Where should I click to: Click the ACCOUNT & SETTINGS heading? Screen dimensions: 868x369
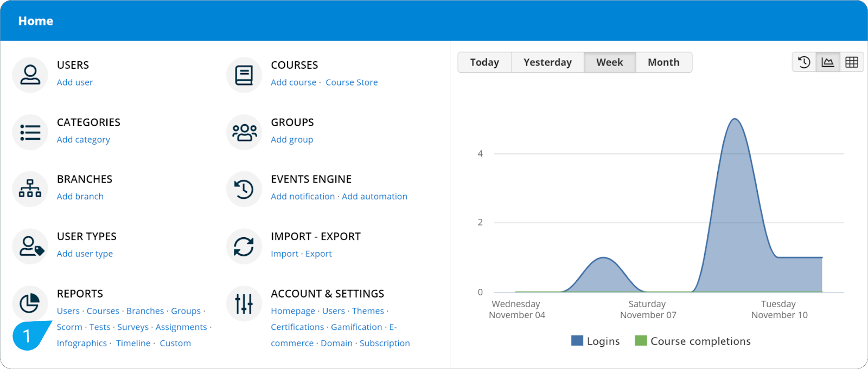pos(328,294)
